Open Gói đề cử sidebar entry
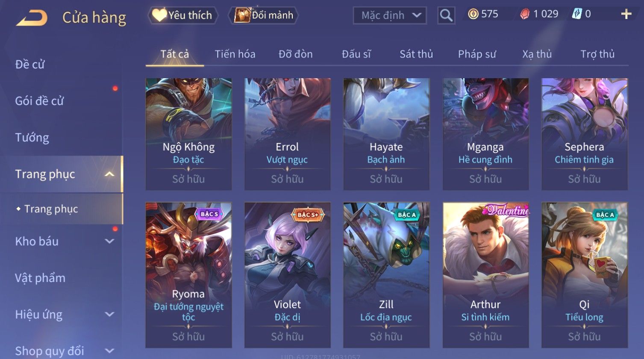This screenshot has height=359, width=644. pos(39,101)
